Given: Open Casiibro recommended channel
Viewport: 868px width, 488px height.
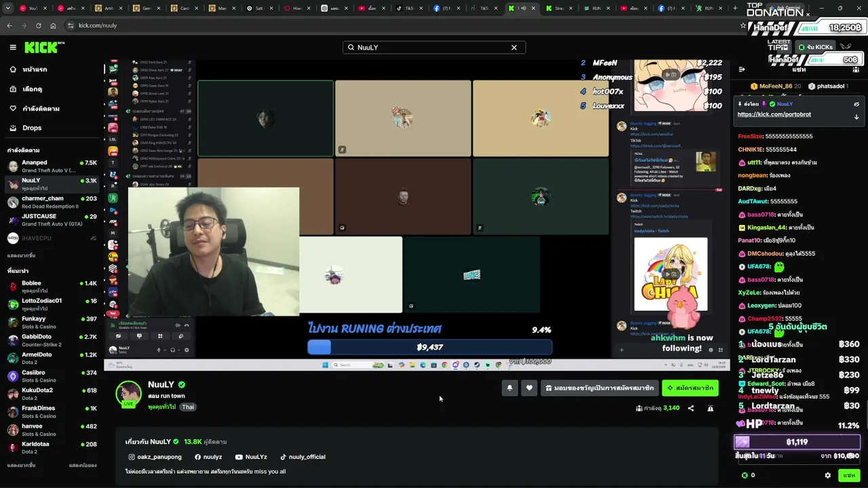Looking at the screenshot, I should click(x=52, y=376).
